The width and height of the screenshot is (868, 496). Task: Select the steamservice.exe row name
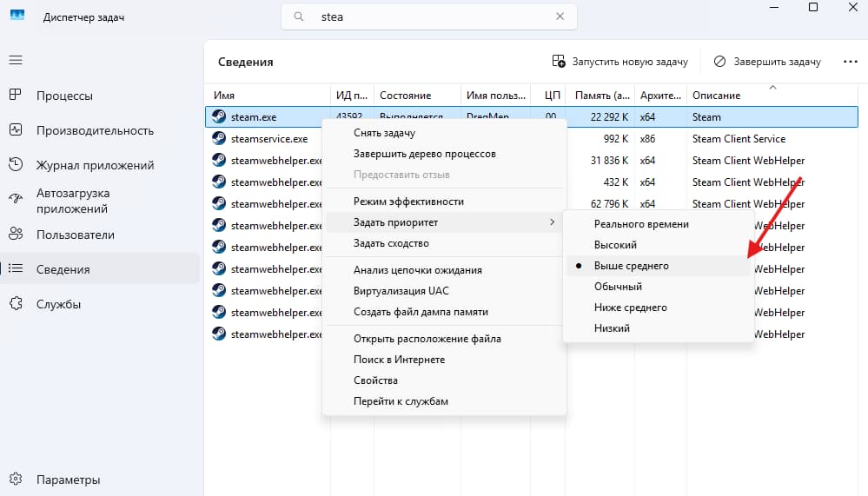pyautogui.click(x=269, y=139)
